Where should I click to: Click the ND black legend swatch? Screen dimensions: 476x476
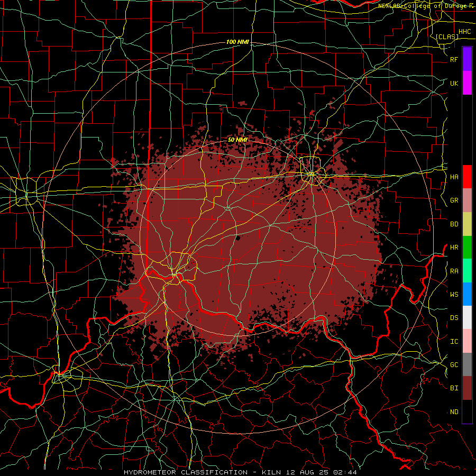click(x=467, y=411)
